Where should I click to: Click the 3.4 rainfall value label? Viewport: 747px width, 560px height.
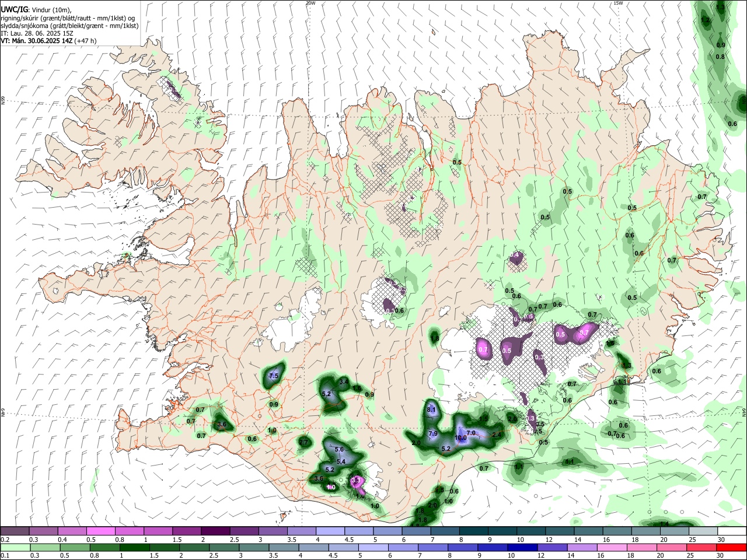point(344,381)
